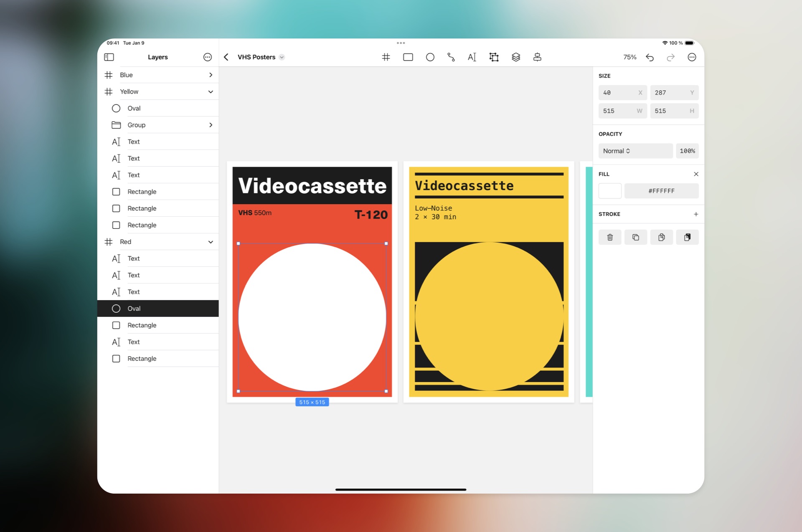Select the Oval shape tool
This screenshot has width=802, height=532.
pyautogui.click(x=430, y=57)
